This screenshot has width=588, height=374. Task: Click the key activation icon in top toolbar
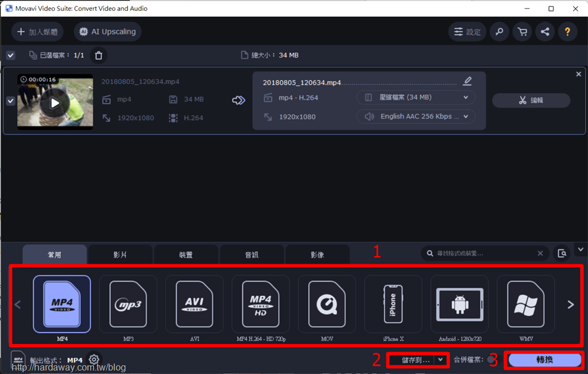[500, 32]
